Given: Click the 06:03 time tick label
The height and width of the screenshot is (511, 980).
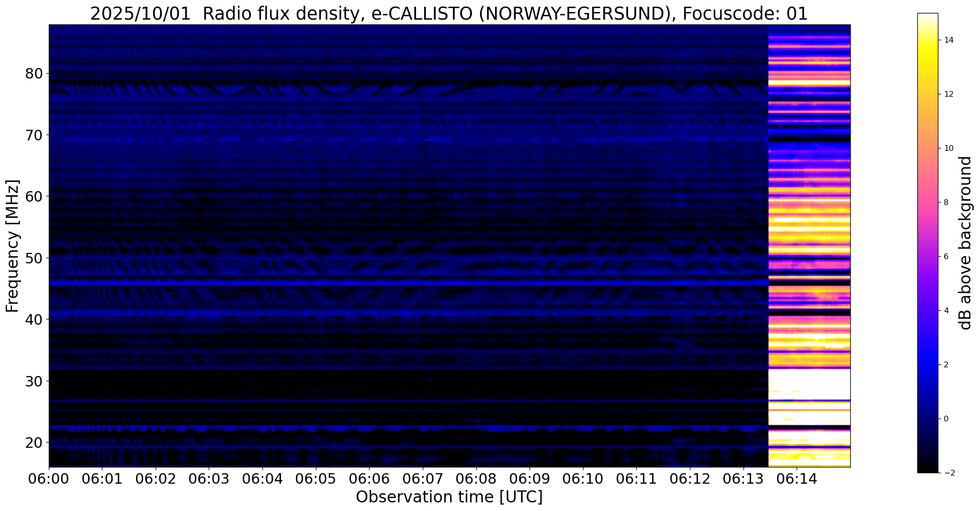Looking at the screenshot, I should click(209, 480).
